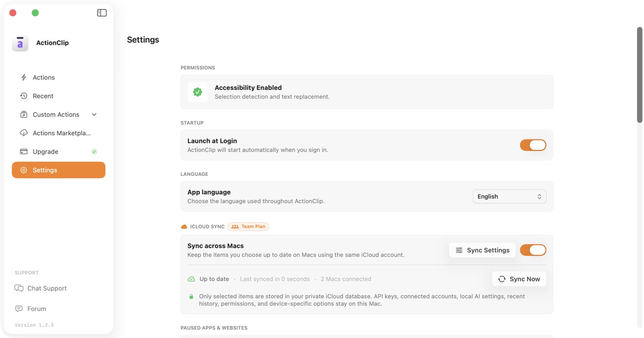Click the Accessibility Enabled card
The height and width of the screenshot is (338, 644).
click(x=367, y=92)
